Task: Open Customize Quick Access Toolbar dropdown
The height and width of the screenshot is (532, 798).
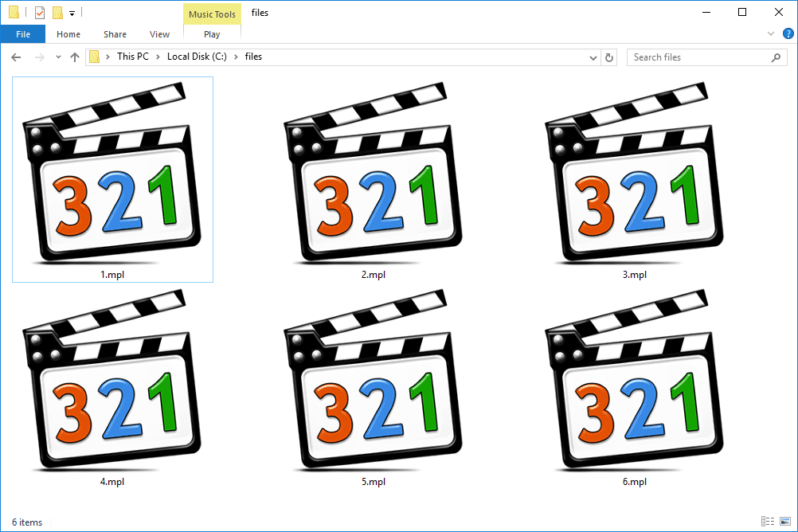Action: tap(72, 14)
